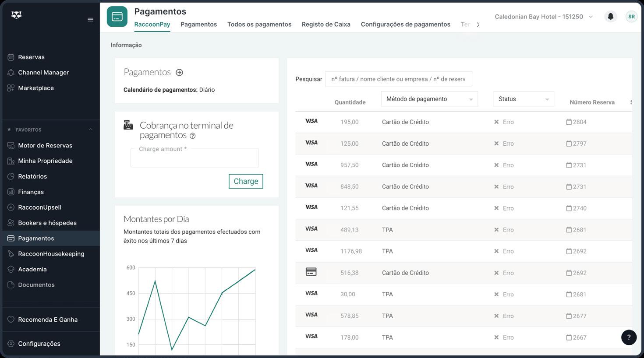The width and height of the screenshot is (644, 358).
Task: Switch to Todos os pagamentos tab
Action: pos(259,25)
